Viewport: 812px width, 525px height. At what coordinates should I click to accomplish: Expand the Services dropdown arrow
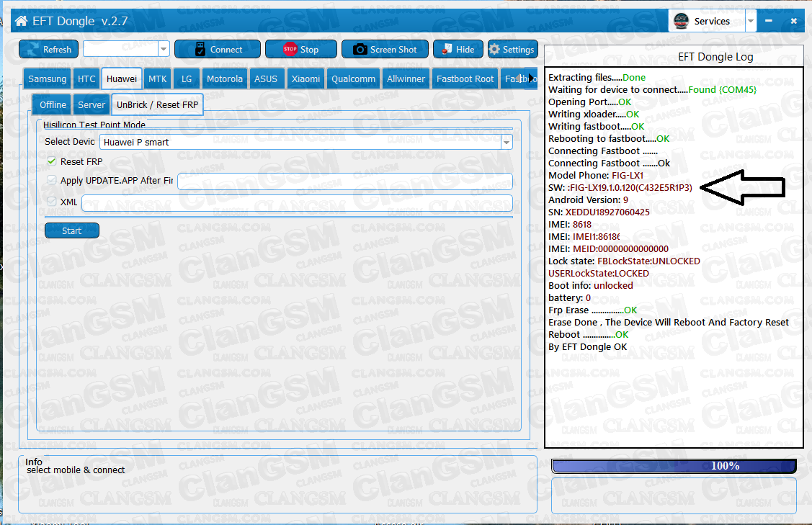click(751, 21)
